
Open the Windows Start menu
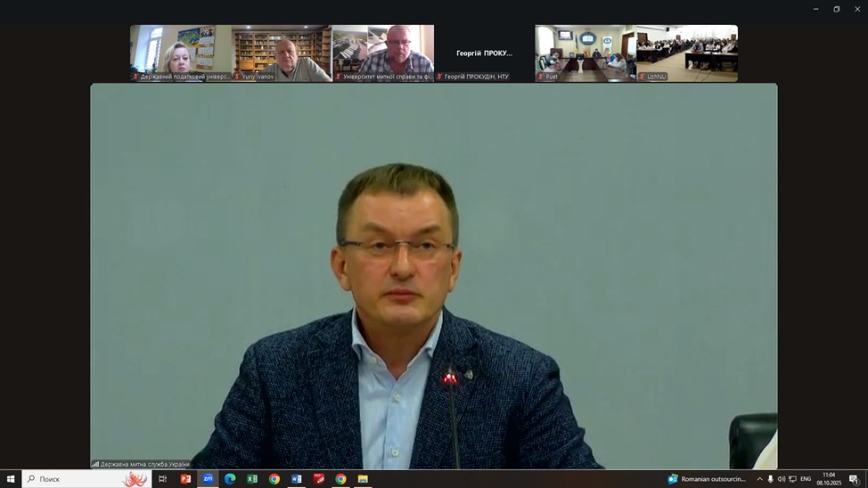11,479
